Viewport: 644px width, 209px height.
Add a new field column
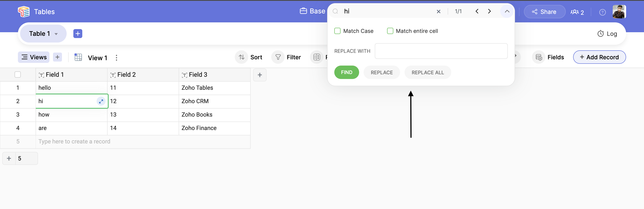260,75
